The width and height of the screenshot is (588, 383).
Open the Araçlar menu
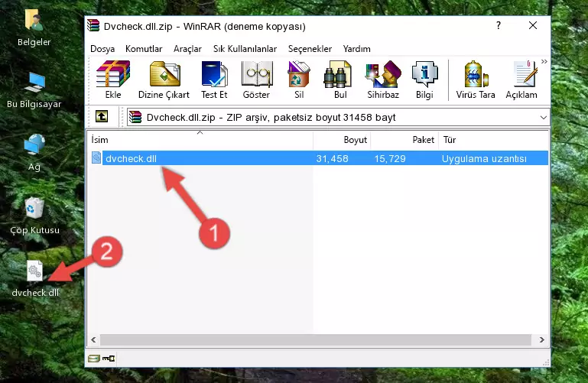[x=187, y=49]
